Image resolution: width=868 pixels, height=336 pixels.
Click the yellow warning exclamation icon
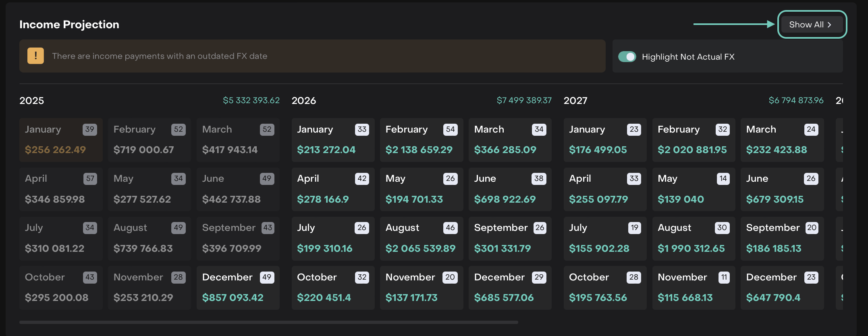[x=35, y=56]
